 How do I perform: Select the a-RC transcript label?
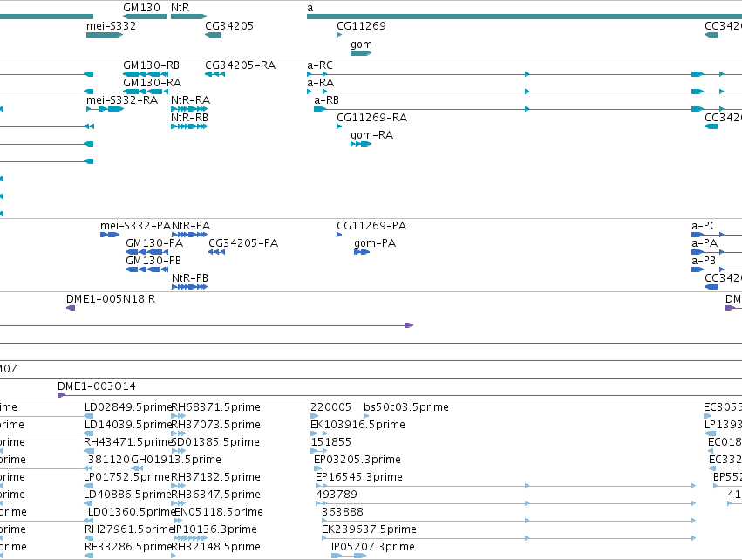click(x=320, y=65)
